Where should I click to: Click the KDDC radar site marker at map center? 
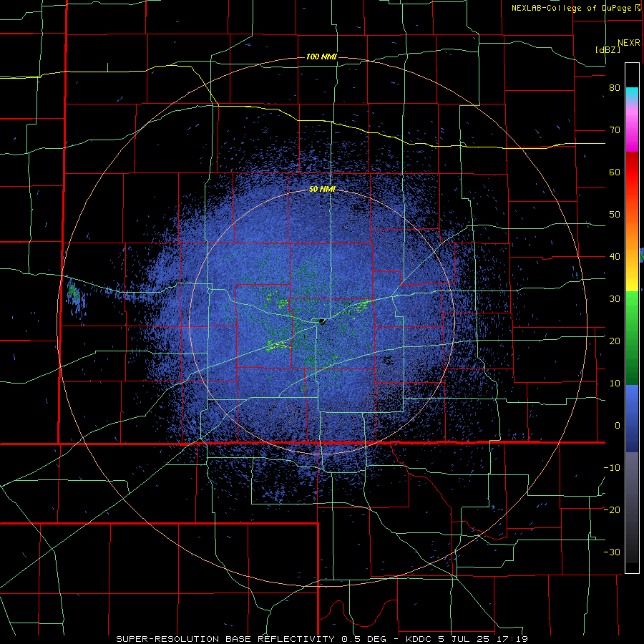(x=321, y=321)
